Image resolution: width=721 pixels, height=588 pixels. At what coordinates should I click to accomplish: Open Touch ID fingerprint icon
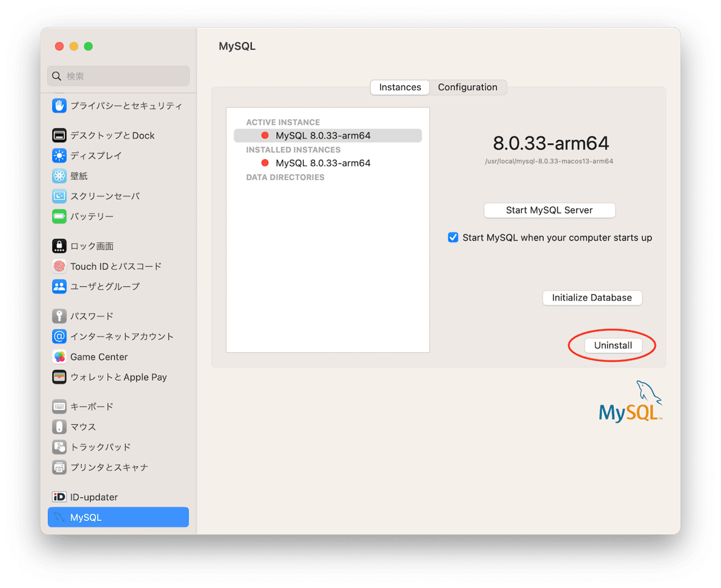[59, 266]
